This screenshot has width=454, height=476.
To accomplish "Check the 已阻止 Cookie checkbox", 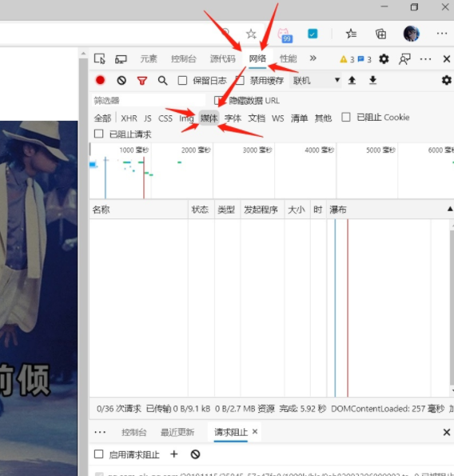I will click(346, 117).
